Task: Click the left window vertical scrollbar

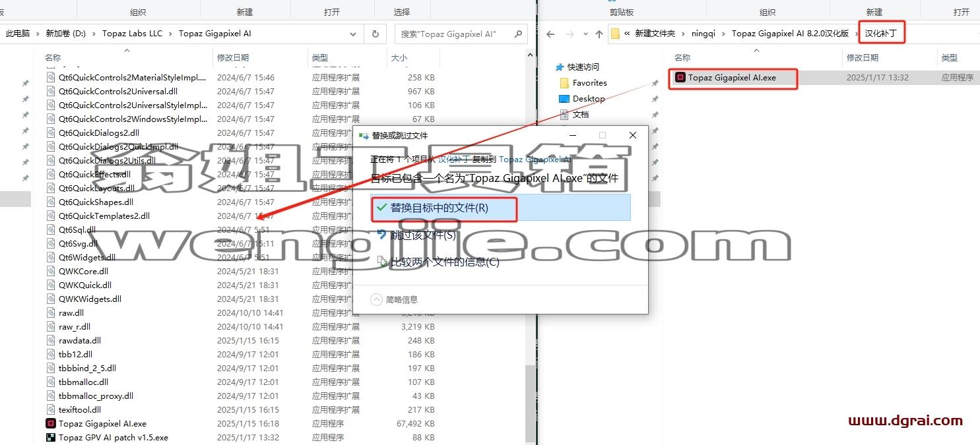Action: (x=531, y=402)
